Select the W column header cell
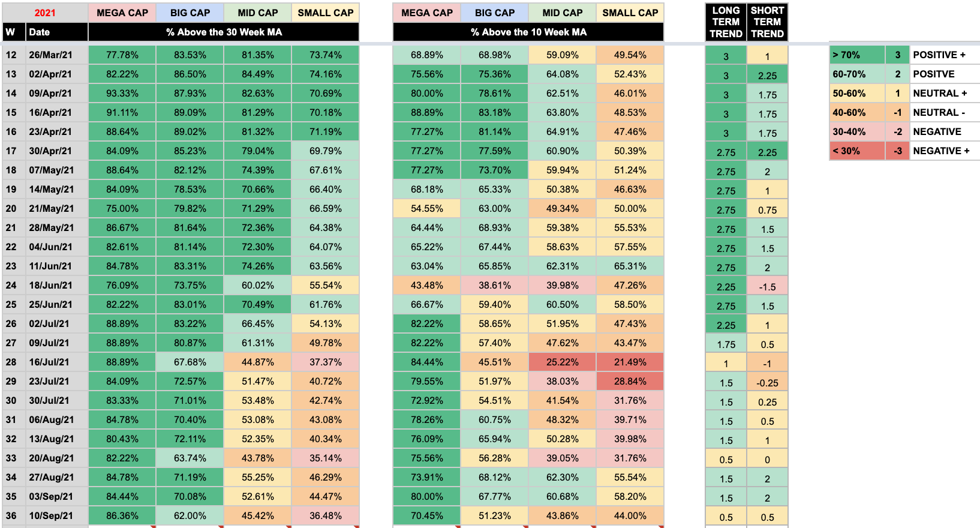Image resolution: width=980 pixels, height=528 pixels. point(10,32)
